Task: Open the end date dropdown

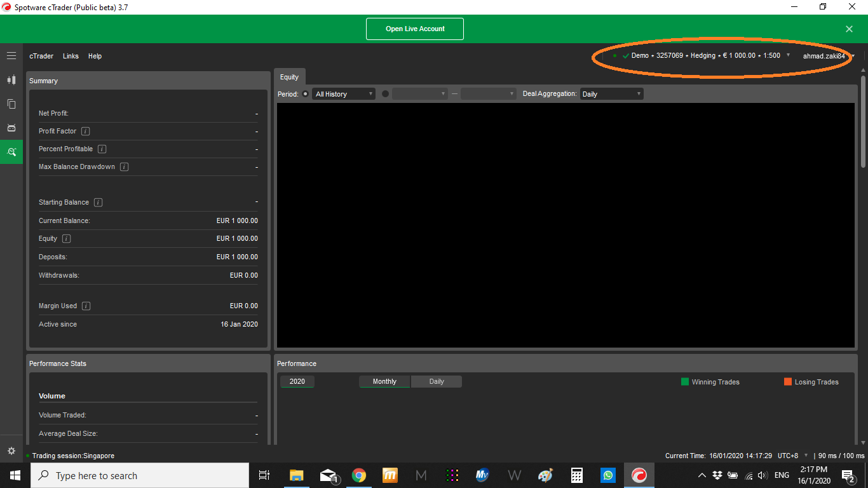Action: (489, 93)
